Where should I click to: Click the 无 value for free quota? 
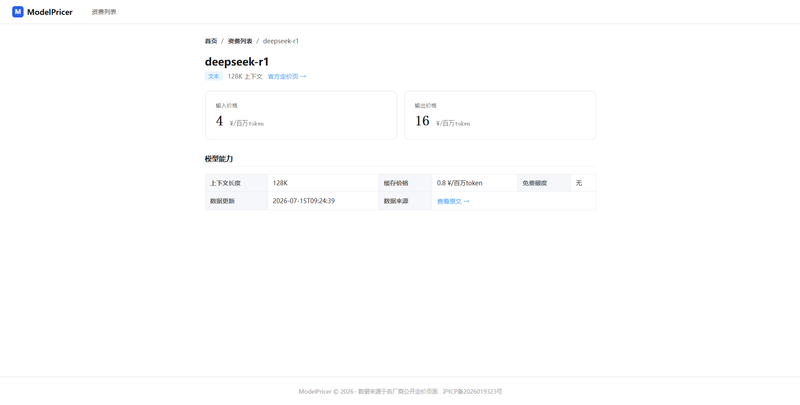[x=579, y=183]
